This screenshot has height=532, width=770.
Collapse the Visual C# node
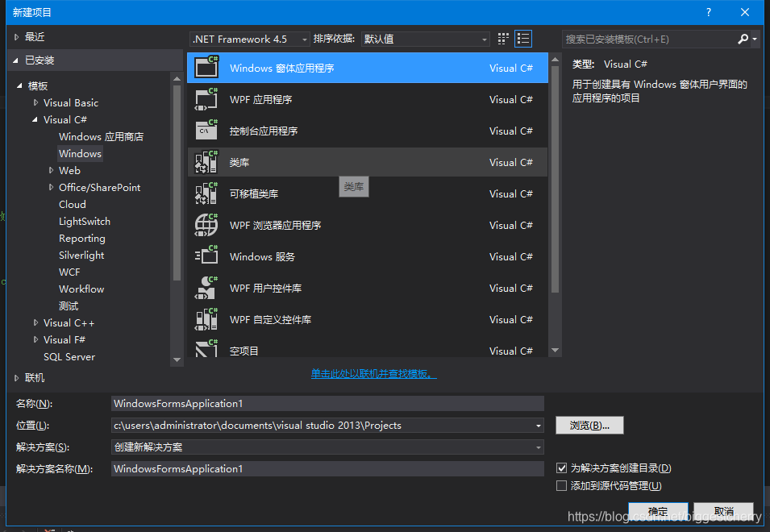pyautogui.click(x=35, y=120)
